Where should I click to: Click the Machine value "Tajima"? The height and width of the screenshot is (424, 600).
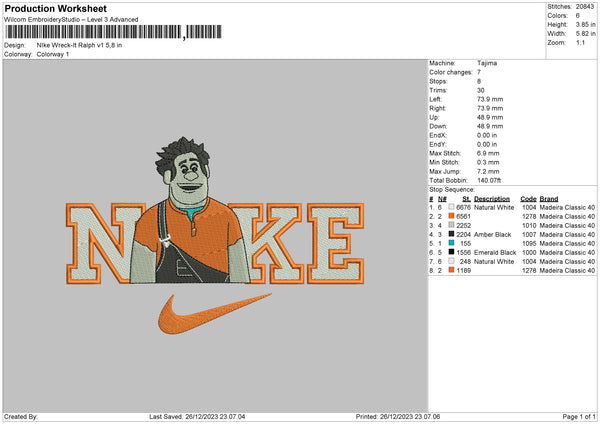(487, 63)
